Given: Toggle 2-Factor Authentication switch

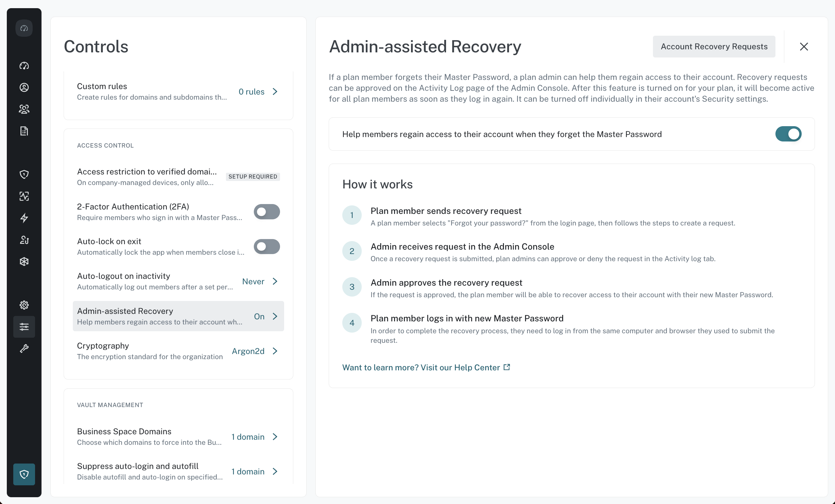Looking at the screenshot, I should 267,212.
